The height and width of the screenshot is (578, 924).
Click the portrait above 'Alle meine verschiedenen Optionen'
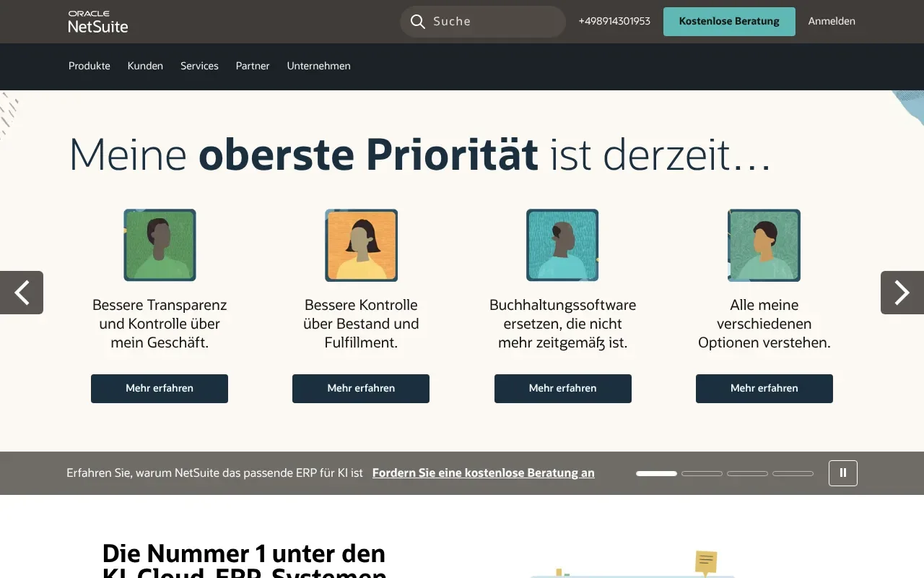[764, 245]
